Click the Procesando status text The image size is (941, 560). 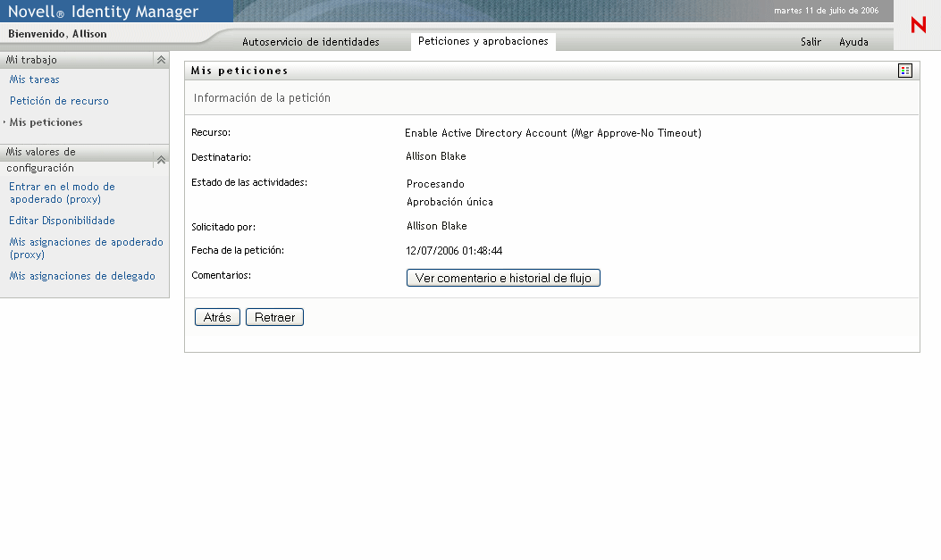click(x=435, y=184)
